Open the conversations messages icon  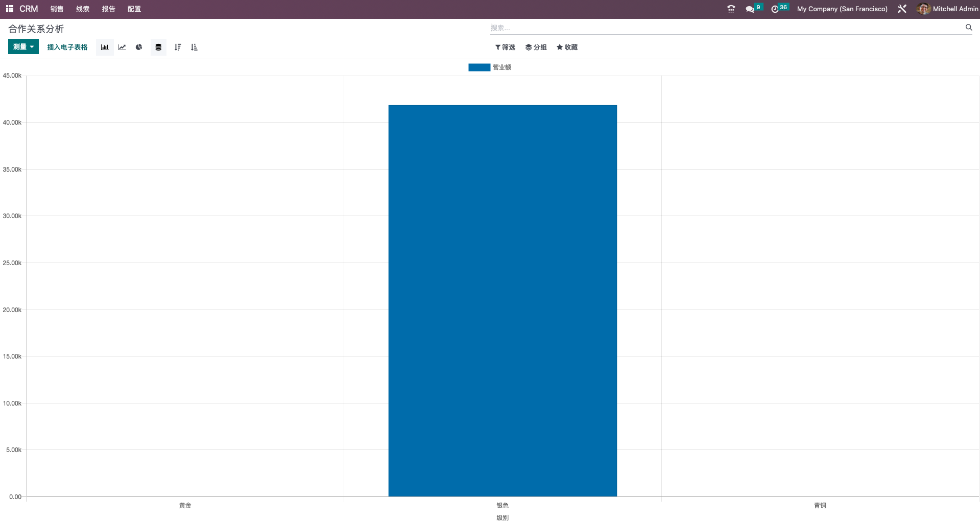[750, 9]
